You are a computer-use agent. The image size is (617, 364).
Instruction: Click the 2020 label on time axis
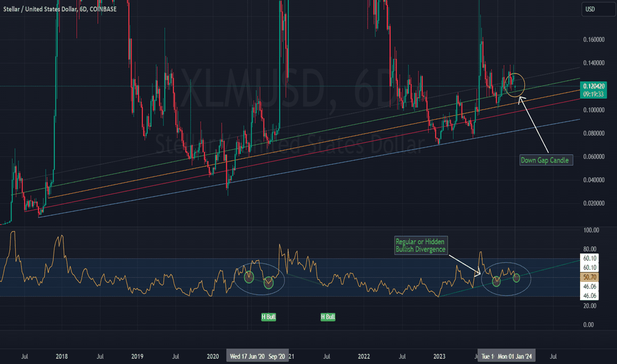[213, 357]
